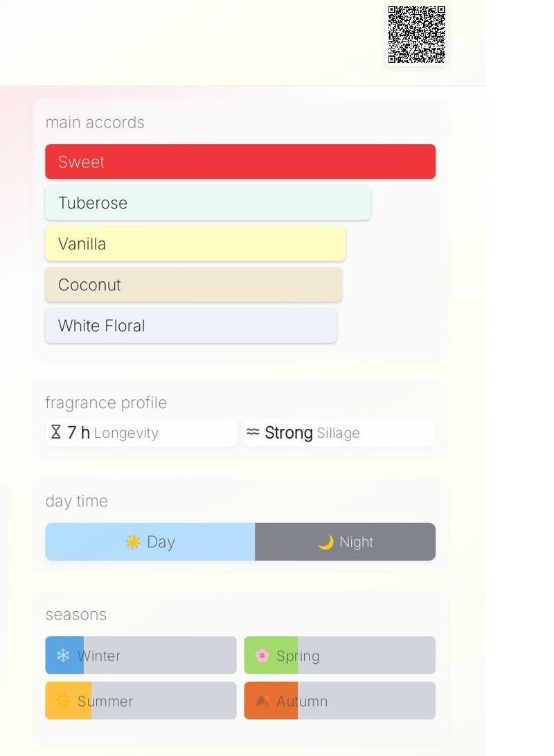Select the yellow Vanilla accord bar
Viewport: 554px width, 756px height.
[195, 243]
